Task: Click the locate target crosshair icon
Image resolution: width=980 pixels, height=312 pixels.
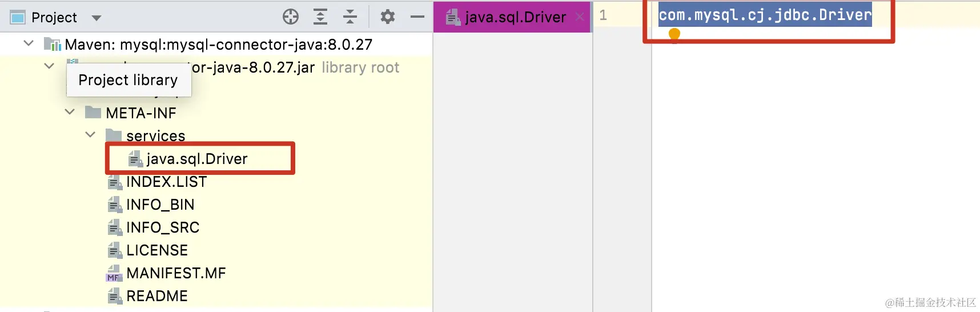Action: click(x=291, y=17)
